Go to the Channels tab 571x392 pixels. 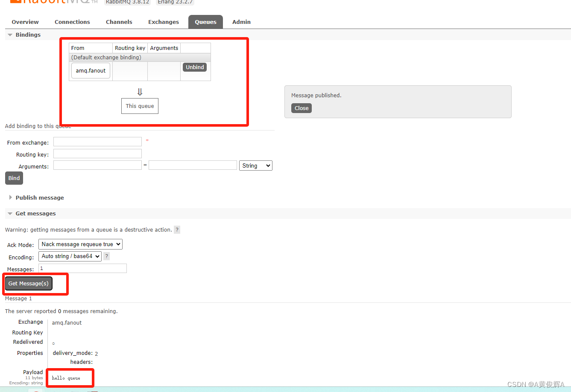coord(119,22)
